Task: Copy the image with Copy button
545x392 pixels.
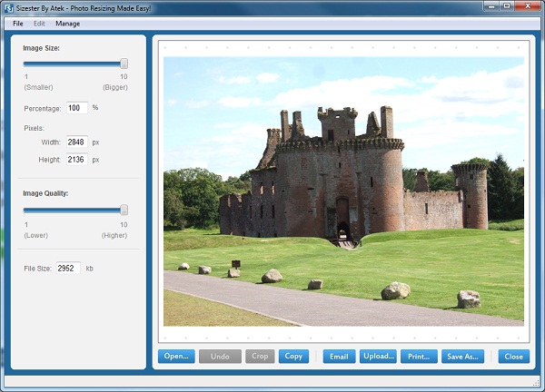Action: point(293,357)
